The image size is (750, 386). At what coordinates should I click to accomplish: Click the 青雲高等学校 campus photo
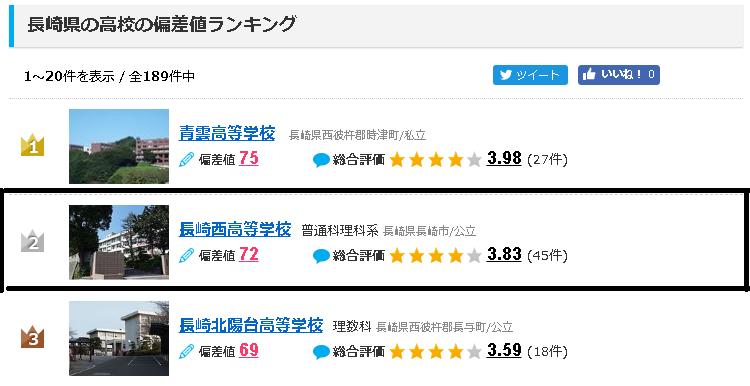pos(119,146)
